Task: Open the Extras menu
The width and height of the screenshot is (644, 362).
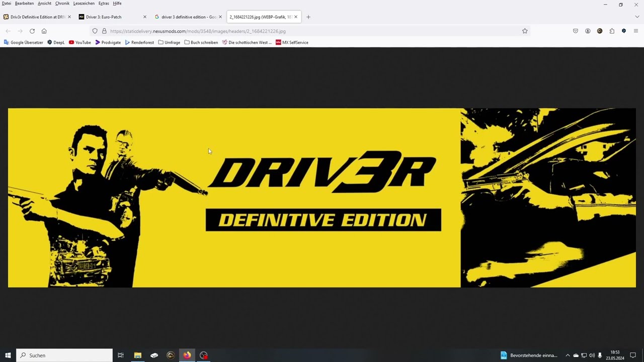Action: click(104, 4)
